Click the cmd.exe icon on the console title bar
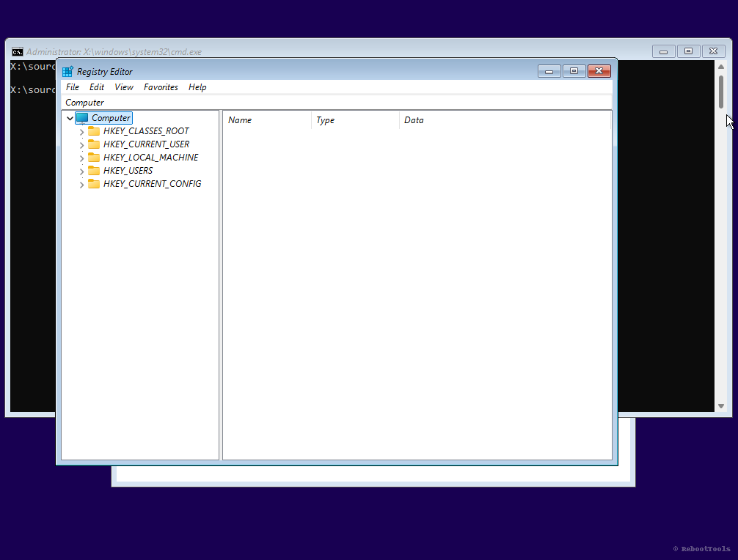The height and width of the screenshot is (560, 738). 17,51
